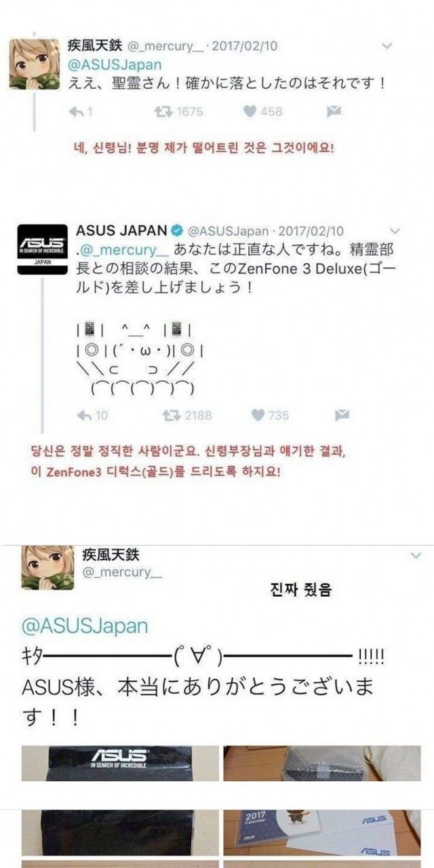Reply to the ASUS JAPAN tweet
434x868 pixels.
click(x=83, y=415)
